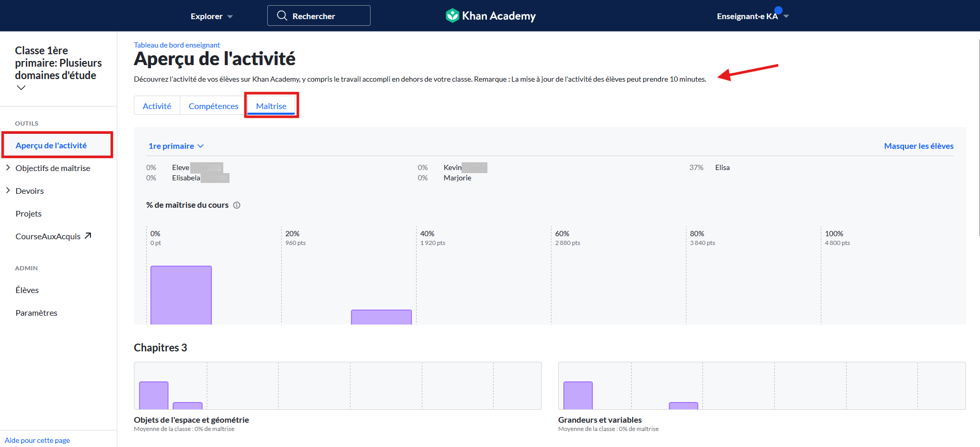Click the blue notification dot on Enseignant·e KA
The height and width of the screenshot is (447, 980).
tap(778, 10)
